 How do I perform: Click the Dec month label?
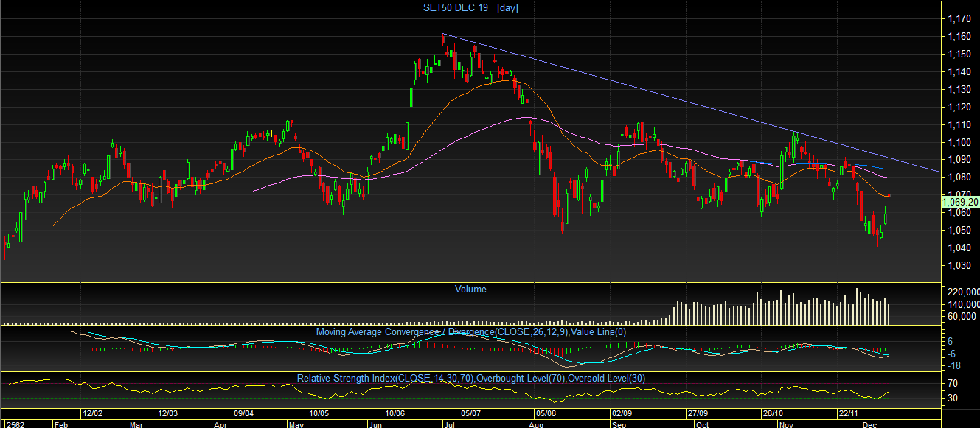pos(871,424)
